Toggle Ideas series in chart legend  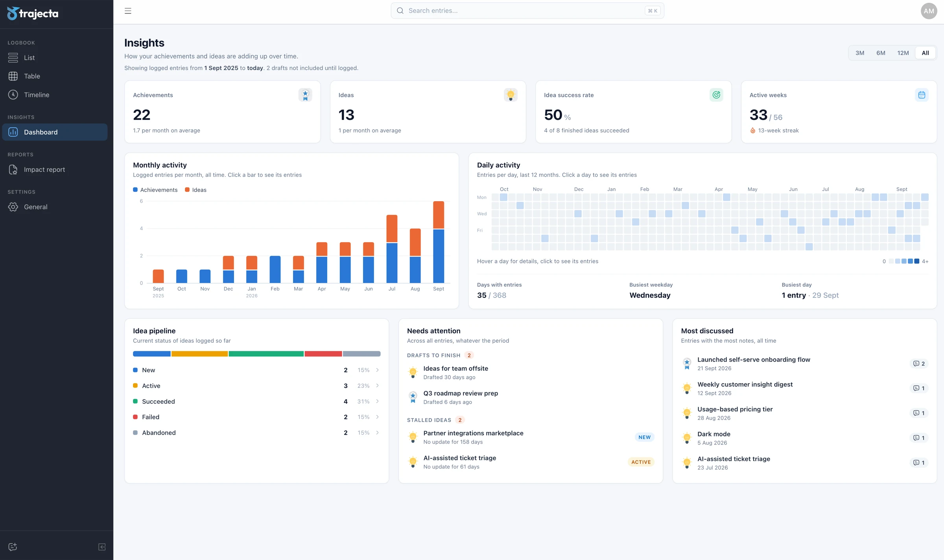(195, 190)
